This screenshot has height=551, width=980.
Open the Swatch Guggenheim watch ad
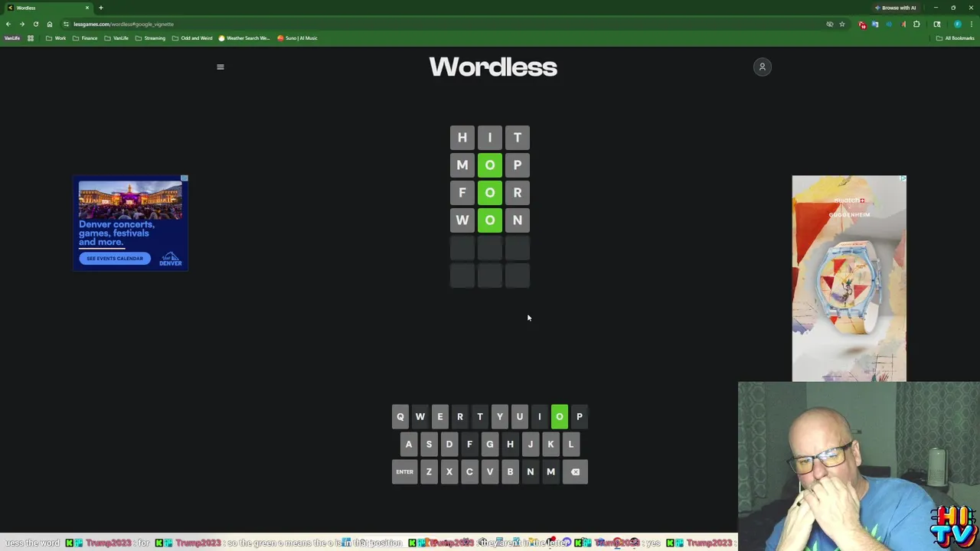[849, 279]
